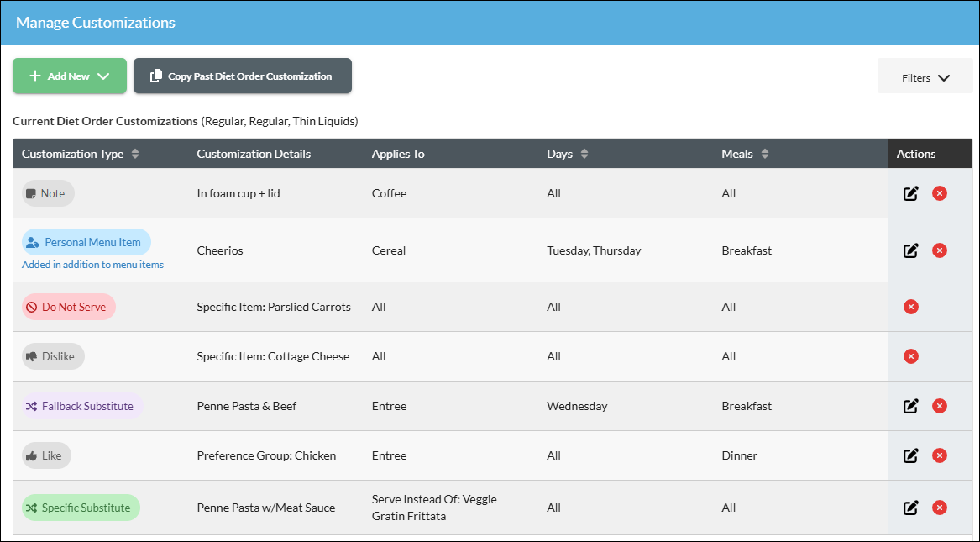Select 'Specific Item: Parslied Carrots' cell

point(274,307)
